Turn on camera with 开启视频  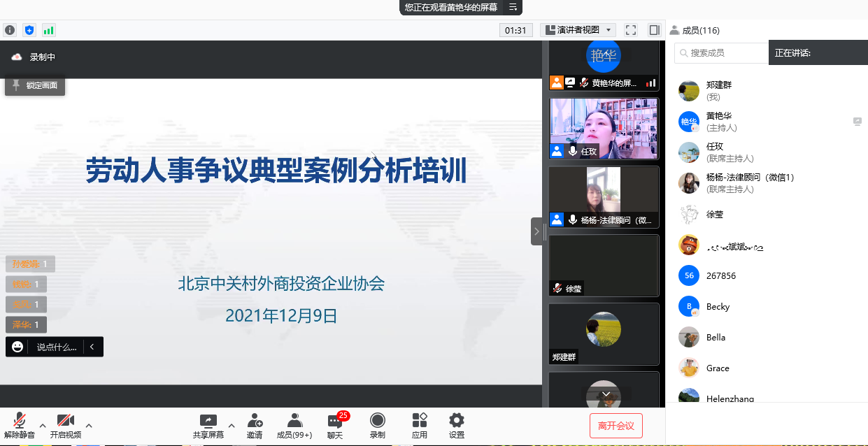tap(66, 425)
